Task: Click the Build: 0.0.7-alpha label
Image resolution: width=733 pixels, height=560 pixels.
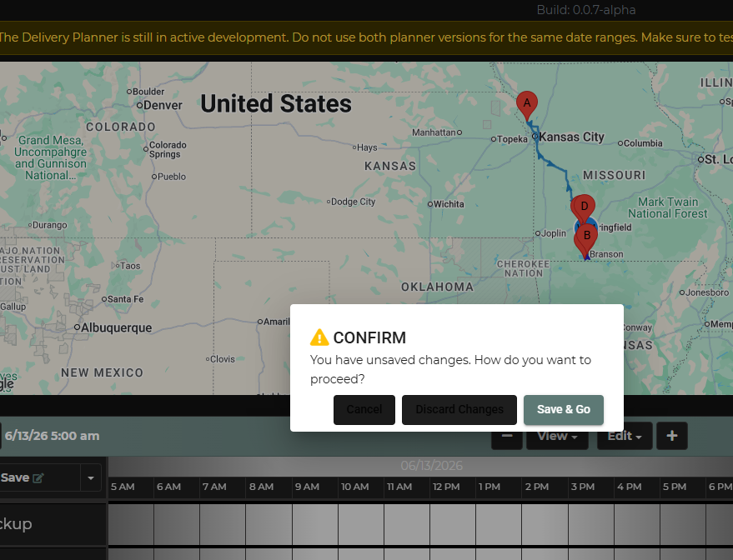Action: (585, 10)
